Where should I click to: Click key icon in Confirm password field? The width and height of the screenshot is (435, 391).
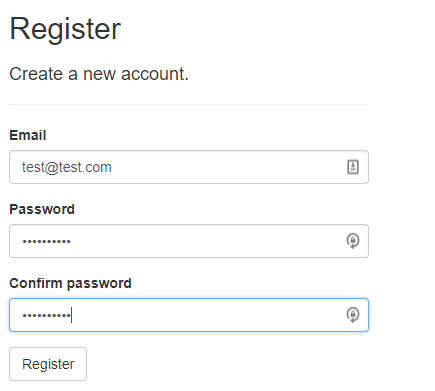coord(353,315)
